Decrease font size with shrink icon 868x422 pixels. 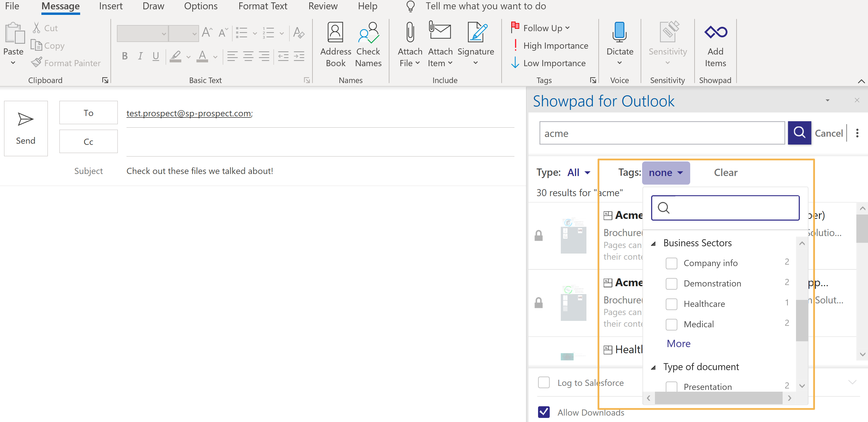point(223,32)
